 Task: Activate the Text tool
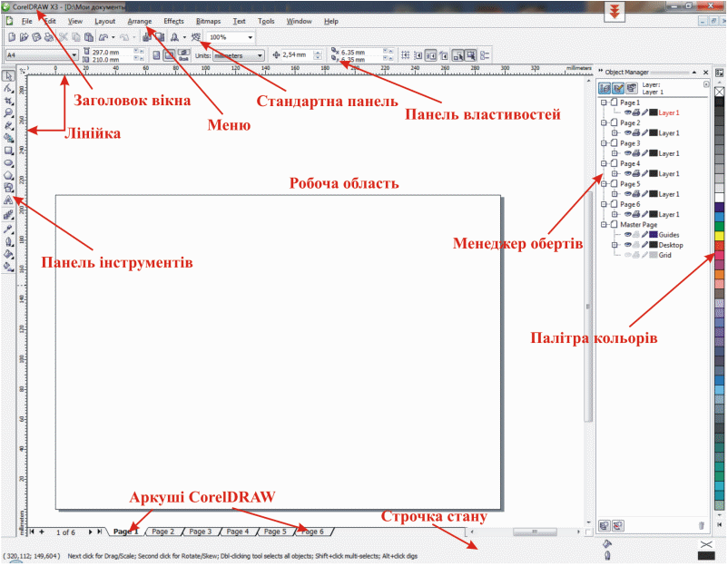tap(8, 199)
